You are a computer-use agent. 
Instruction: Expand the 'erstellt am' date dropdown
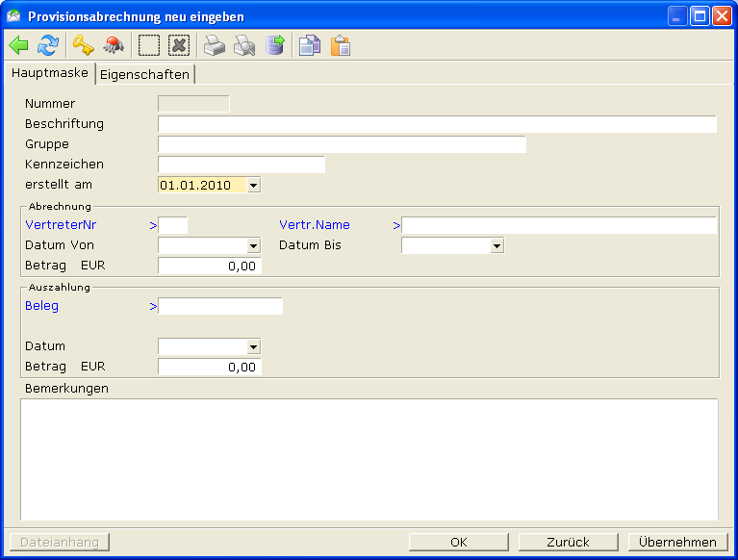pos(253,185)
